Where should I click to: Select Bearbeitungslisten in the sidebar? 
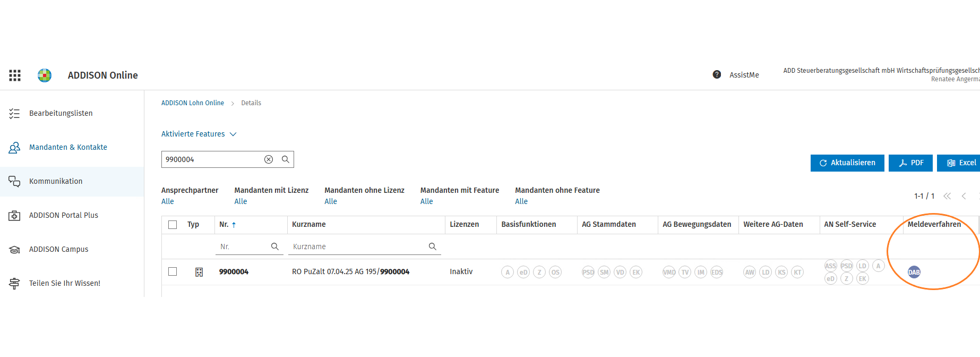(61, 113)
